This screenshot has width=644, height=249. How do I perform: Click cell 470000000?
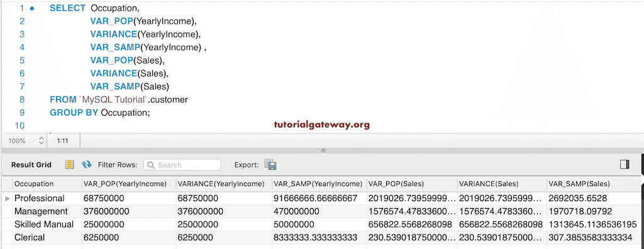coord(319,212)
